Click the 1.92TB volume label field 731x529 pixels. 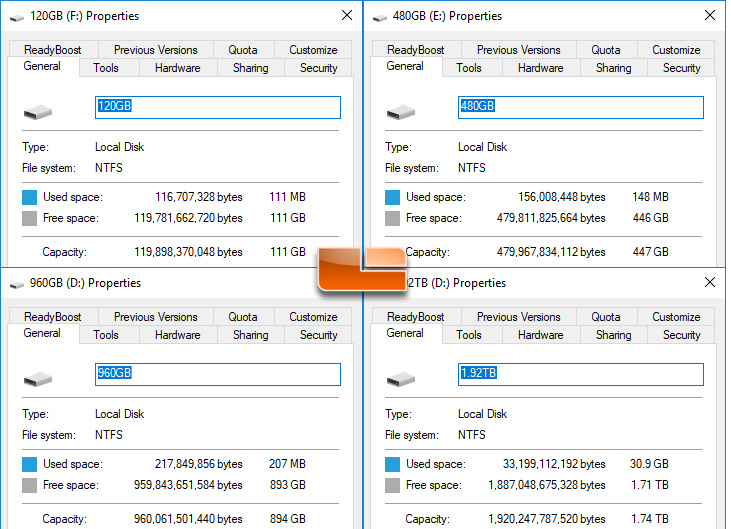(580, 374)
